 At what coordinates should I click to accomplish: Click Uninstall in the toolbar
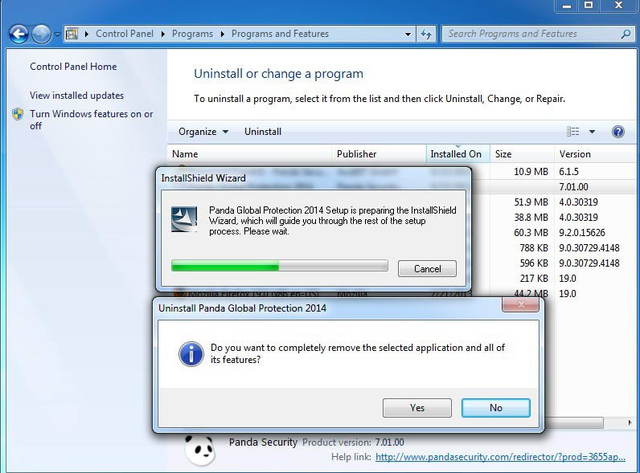pyautogui.click(x=263, y=132)
